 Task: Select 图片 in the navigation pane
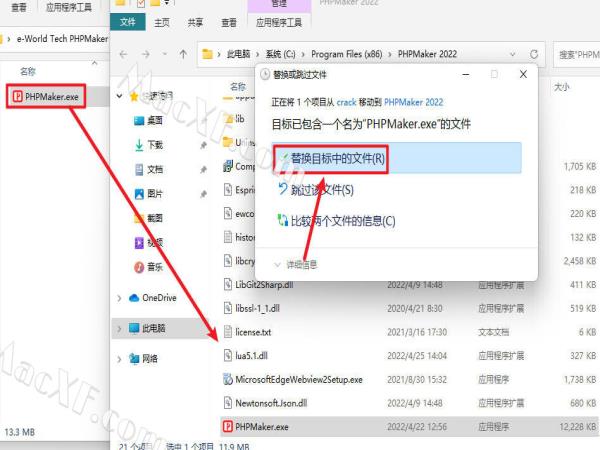pos(148,194)
